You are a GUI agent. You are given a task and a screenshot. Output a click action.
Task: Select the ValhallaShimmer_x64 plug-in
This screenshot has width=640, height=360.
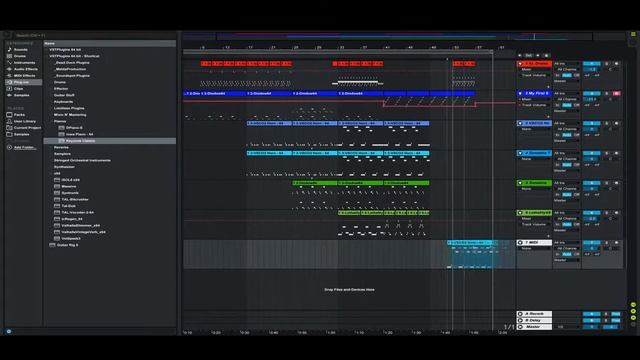click(80, 225)
